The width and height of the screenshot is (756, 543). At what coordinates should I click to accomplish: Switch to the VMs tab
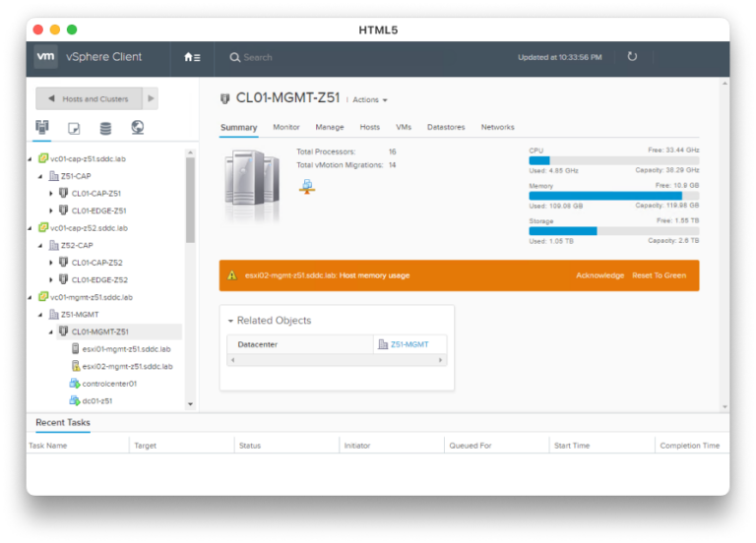(404, 127)
